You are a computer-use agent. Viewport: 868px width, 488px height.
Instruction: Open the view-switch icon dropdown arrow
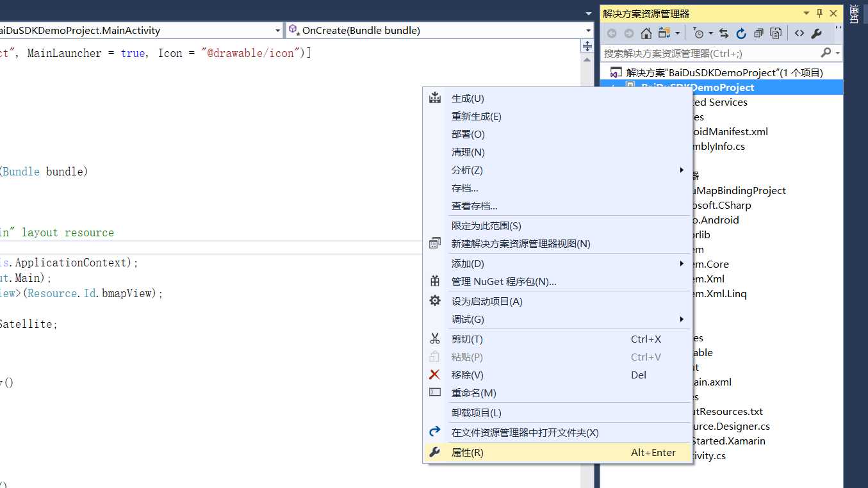pos(676,33)
